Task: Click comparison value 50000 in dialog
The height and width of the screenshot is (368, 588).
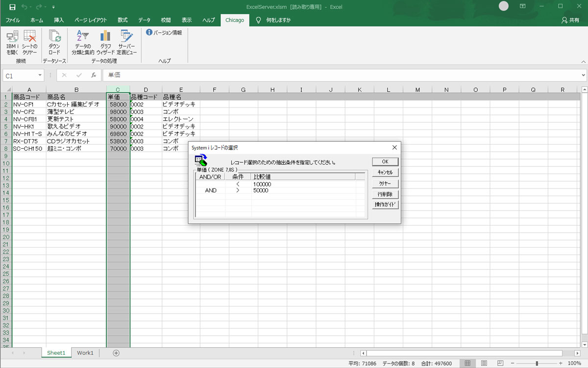Action: [x=261, y=190]
